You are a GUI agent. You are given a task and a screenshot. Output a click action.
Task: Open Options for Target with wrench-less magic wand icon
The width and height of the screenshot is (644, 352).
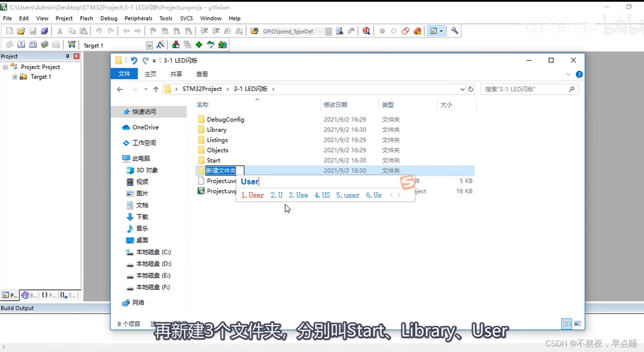click(160, 44)
